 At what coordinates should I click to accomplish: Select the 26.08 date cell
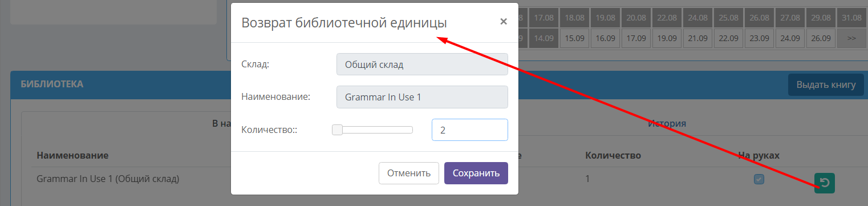click(x=760, y=18)
